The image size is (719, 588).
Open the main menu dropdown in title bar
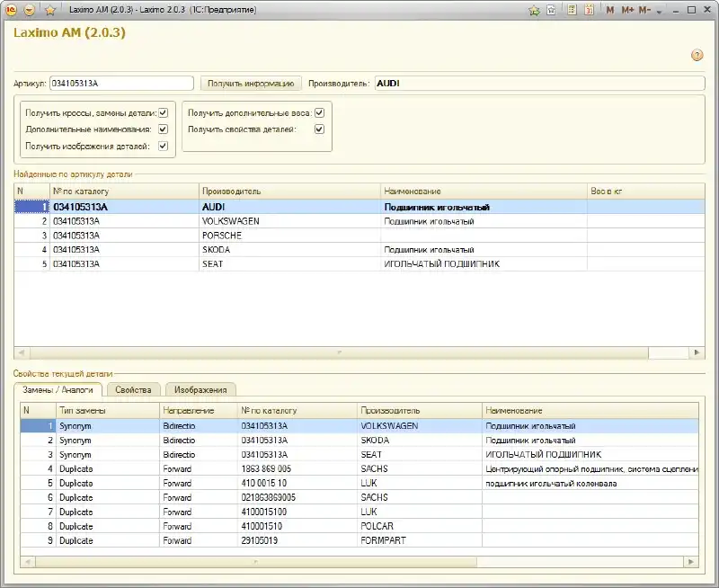click(30, 10)
